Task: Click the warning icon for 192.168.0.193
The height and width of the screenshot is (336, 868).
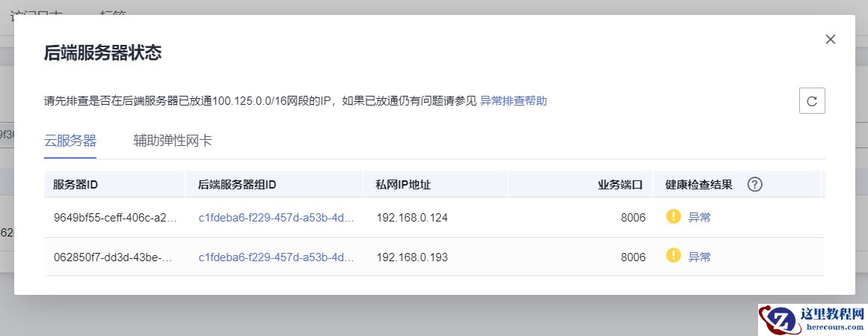Action: pos(674,256)
